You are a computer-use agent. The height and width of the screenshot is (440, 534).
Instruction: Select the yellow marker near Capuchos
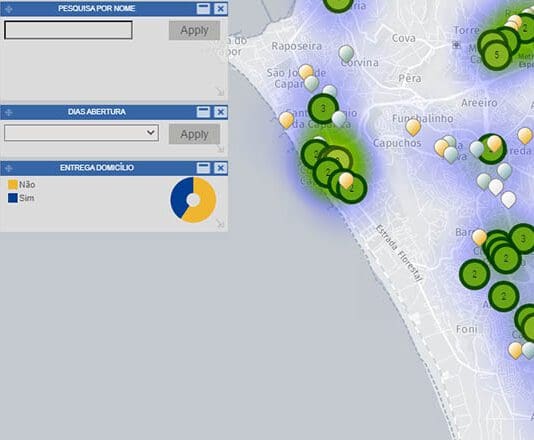[x=413, y=127]
